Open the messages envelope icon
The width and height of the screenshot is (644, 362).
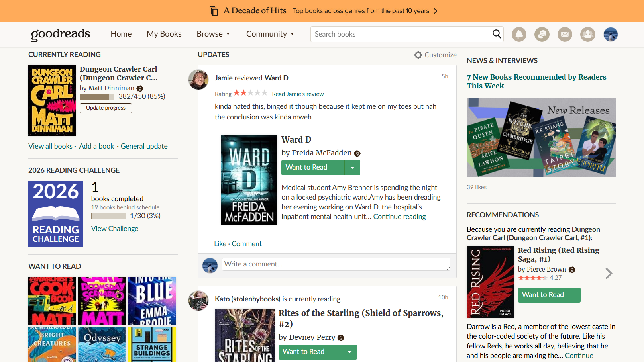coord(565,34)
